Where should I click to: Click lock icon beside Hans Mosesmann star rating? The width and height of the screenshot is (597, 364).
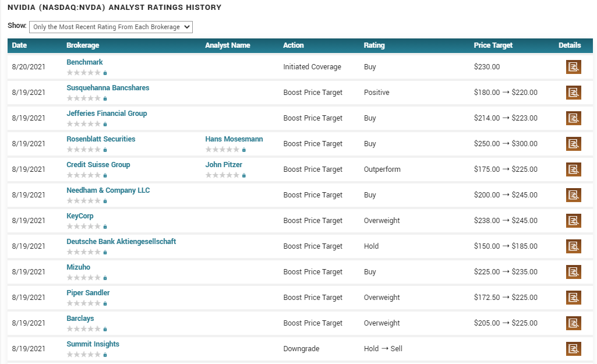pos(244,150)
